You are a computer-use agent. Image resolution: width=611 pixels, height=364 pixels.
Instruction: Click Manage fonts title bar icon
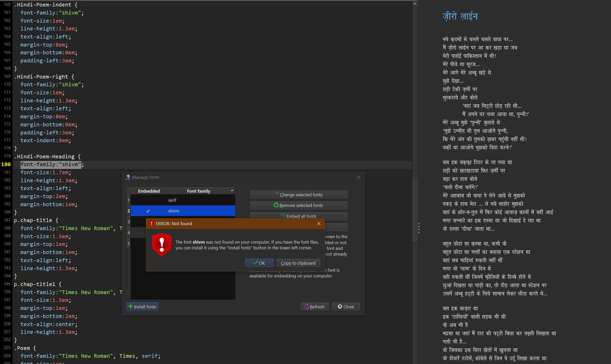pos(128,177)
